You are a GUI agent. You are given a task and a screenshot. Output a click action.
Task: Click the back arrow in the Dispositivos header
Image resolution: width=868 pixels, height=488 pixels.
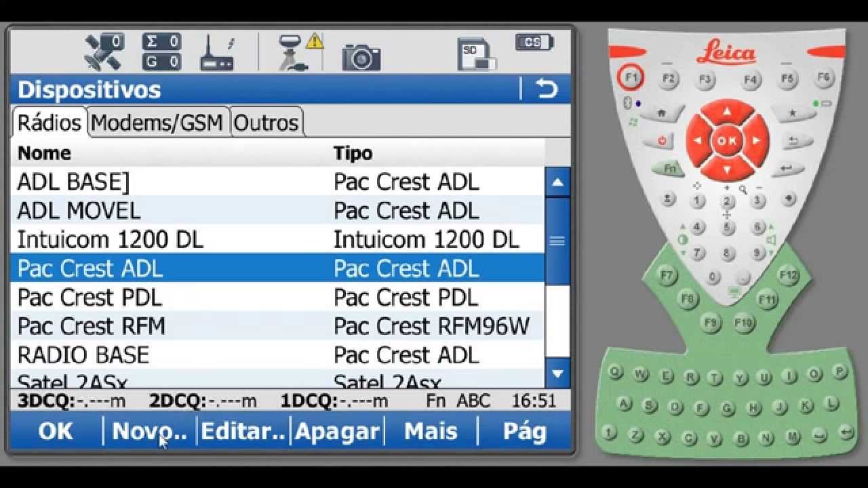[547, 89]
